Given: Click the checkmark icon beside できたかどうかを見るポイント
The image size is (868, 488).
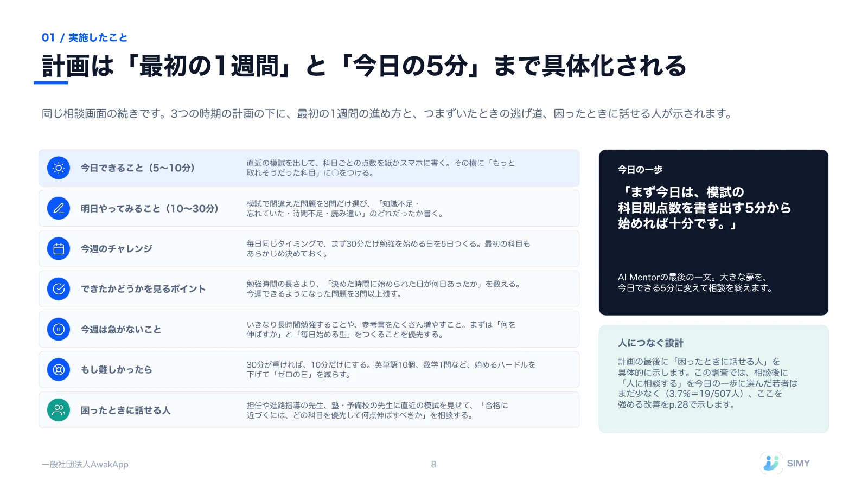Looking at the screenshot, I should [59, 289].
